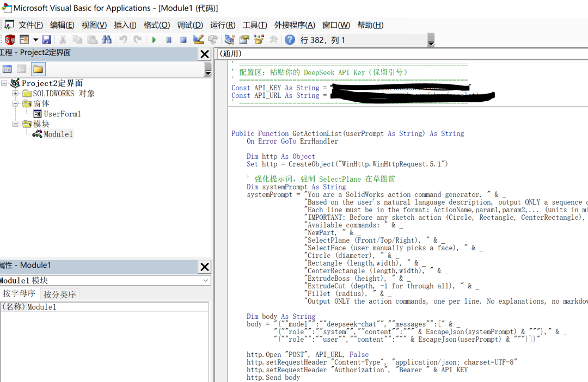
Task: Open the 帮助(H) menu
Action: pos(370,25)
